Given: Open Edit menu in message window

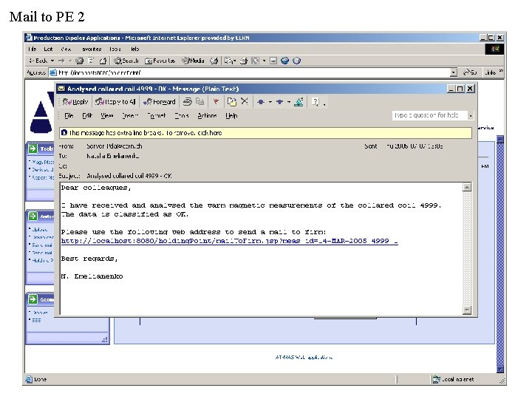Looking at the screenshot, I should click(87, 116).
